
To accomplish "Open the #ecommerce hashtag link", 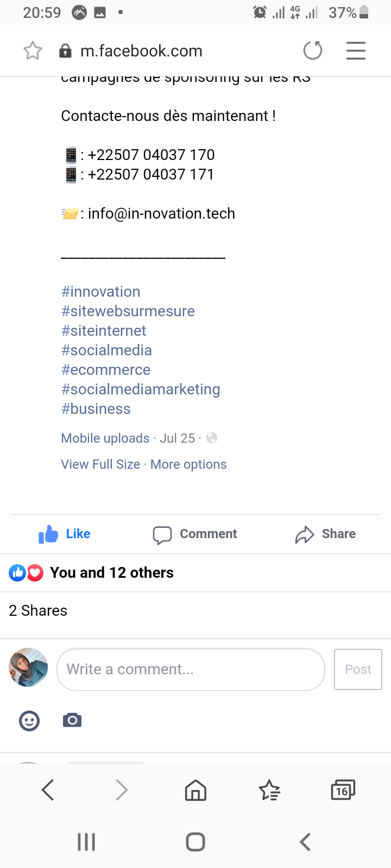I will pos(106,370).
